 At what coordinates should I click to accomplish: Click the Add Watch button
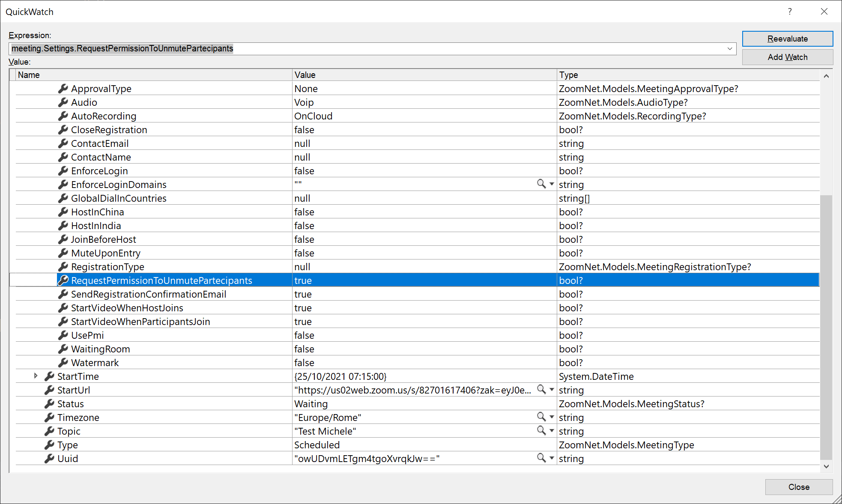click(787, 57)
